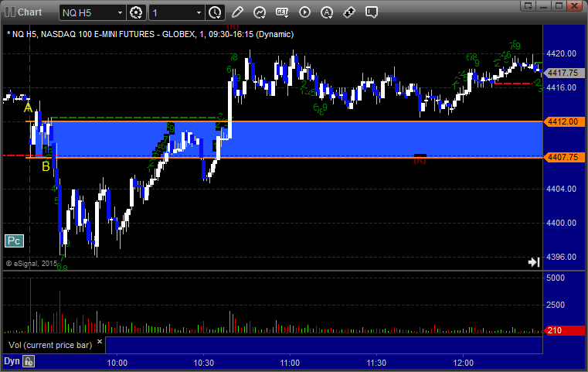Click the 4400.00 price axis label
Image resolution: width=588 pixels, height=372 pixels.
[562, 223]
